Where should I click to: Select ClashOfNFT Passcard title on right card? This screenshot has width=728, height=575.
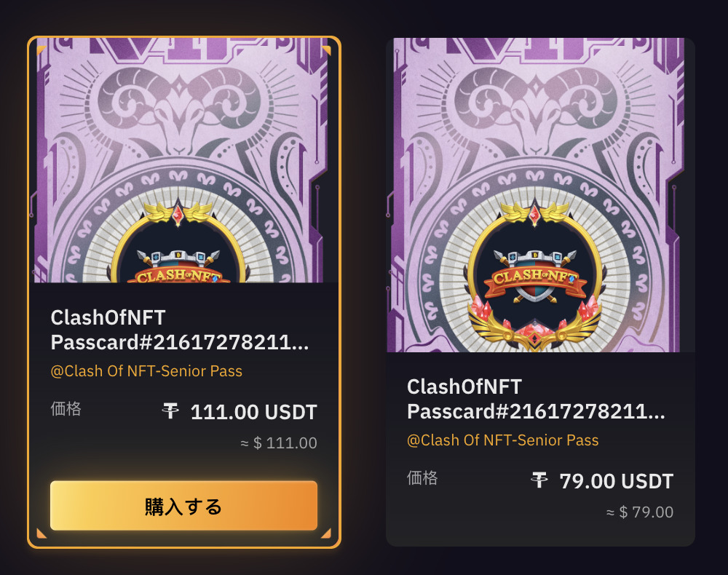tap(537, 399)
